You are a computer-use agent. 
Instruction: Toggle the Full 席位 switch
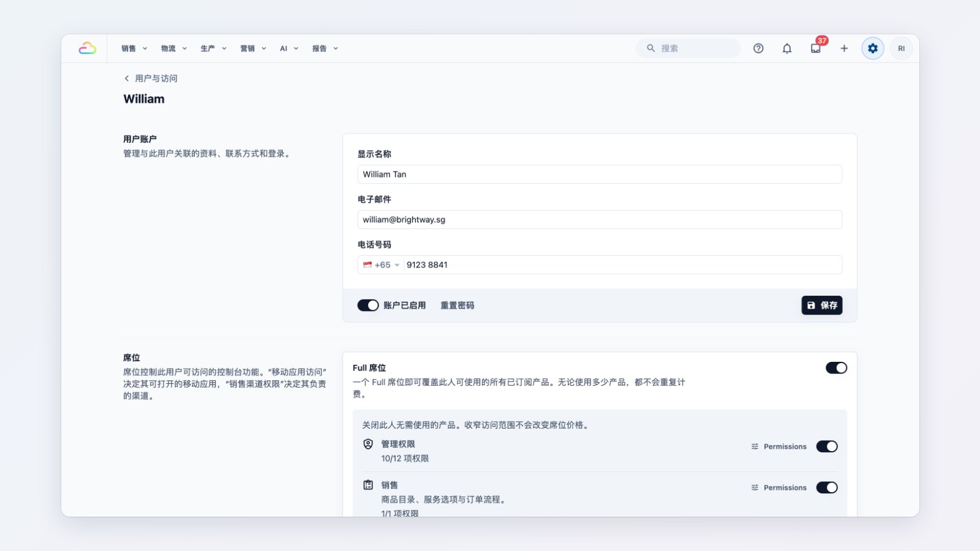click(x=836, y=368)
